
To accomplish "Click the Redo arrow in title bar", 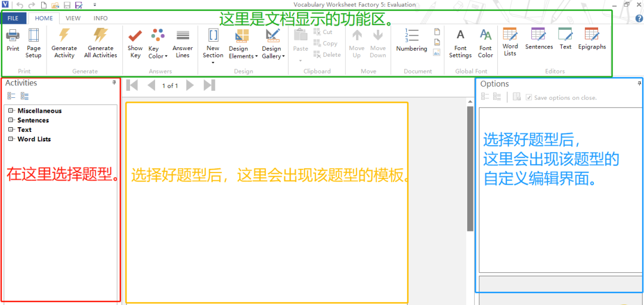I will (x=32, y=5).
